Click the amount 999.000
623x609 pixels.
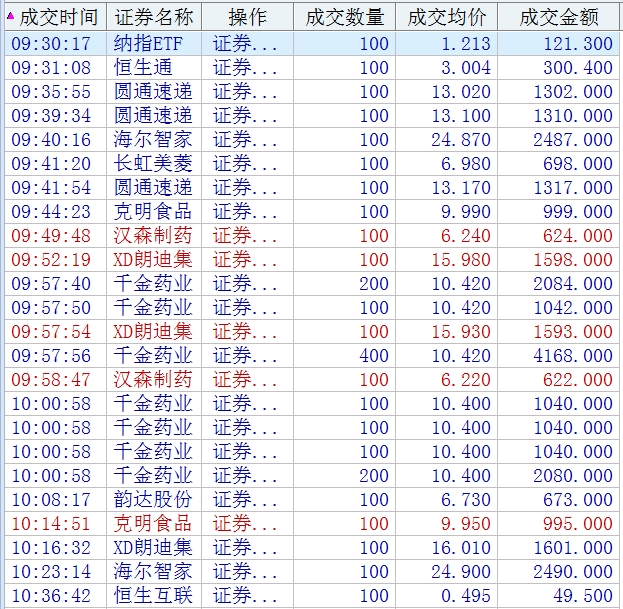point(578,211)
